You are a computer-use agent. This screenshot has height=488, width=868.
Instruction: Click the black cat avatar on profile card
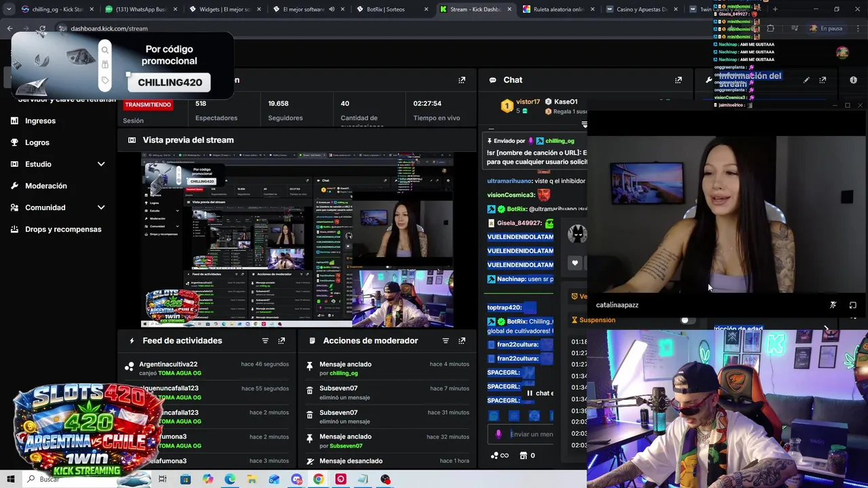coord(577,235)
